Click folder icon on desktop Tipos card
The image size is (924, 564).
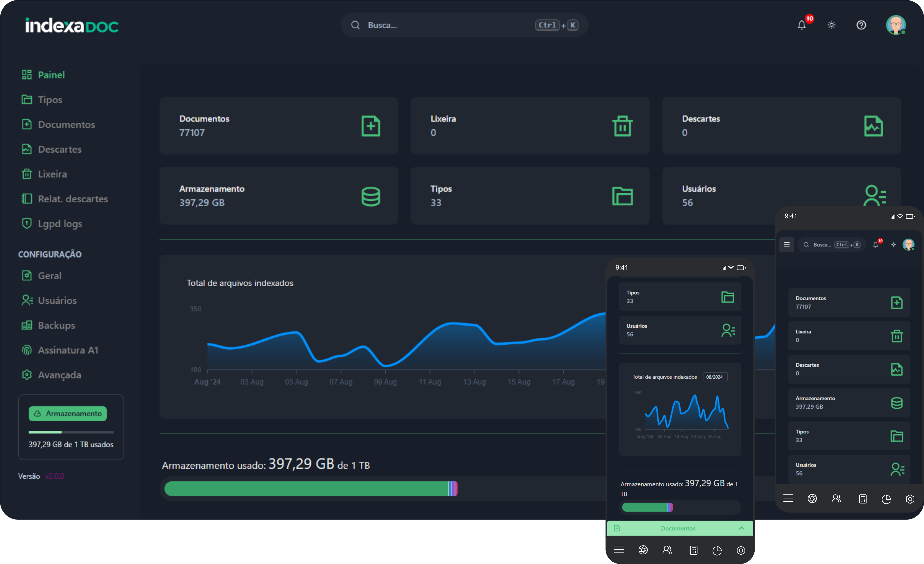point(622,196)
